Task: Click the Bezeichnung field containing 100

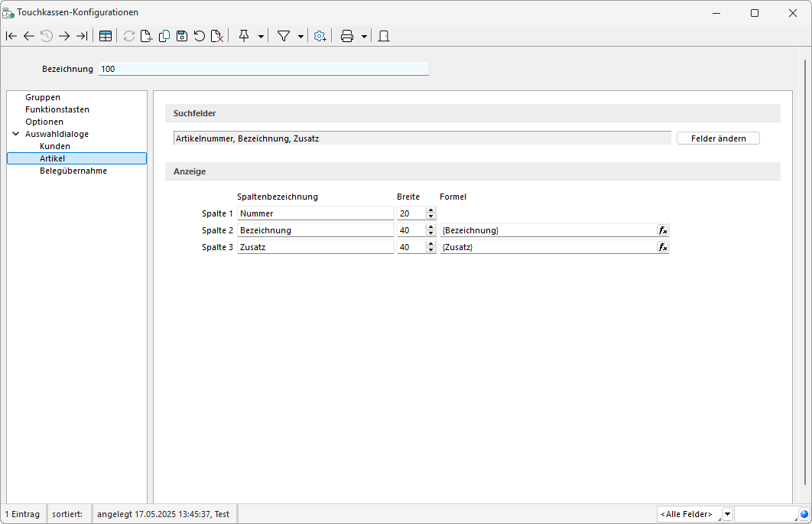Action: 264,69
